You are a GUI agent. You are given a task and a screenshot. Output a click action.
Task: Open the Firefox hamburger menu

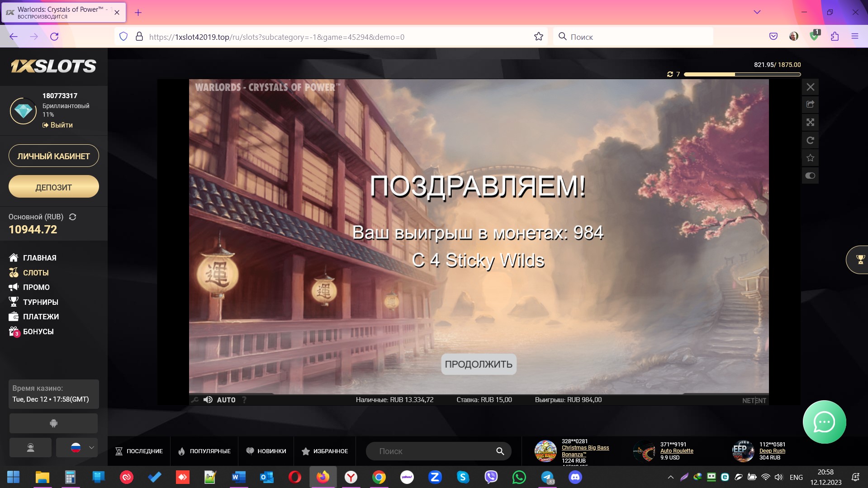pyautogui.click(x=854, y=37)
